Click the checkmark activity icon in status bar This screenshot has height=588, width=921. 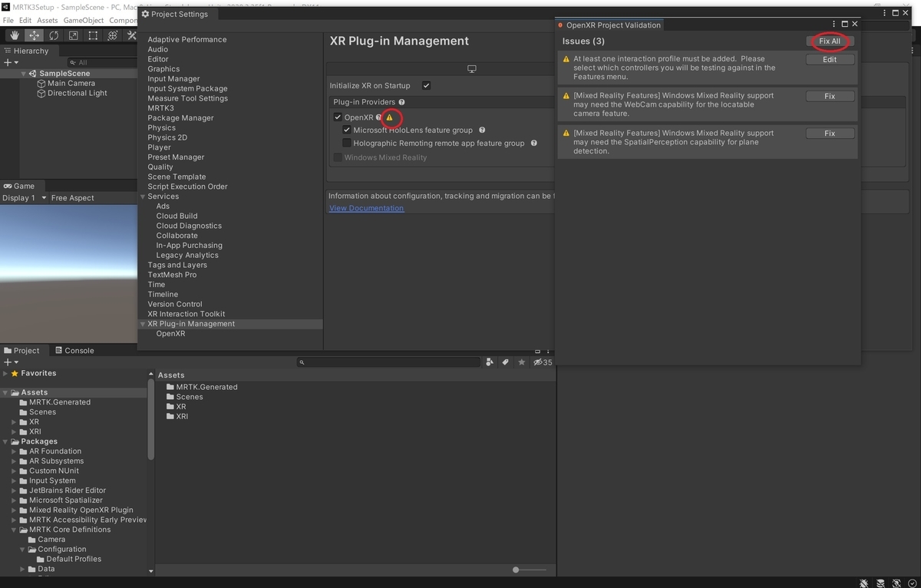click(911, 583)
